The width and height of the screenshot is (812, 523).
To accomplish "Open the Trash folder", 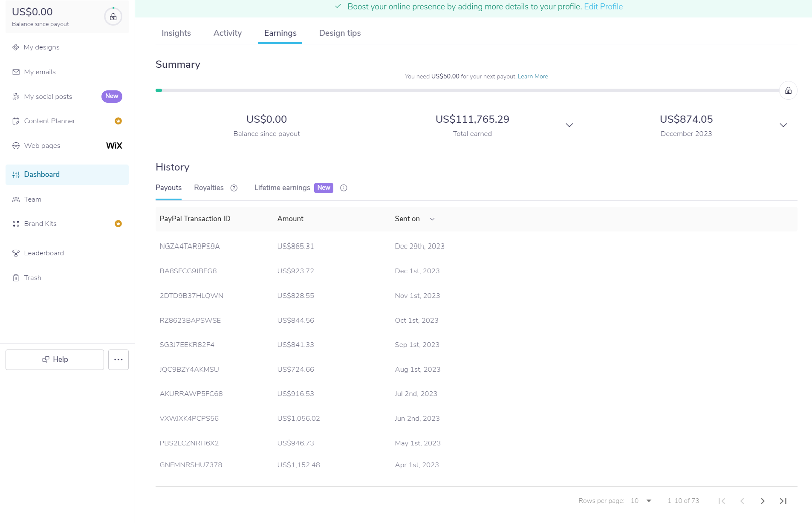I will (x=32, y=278).
